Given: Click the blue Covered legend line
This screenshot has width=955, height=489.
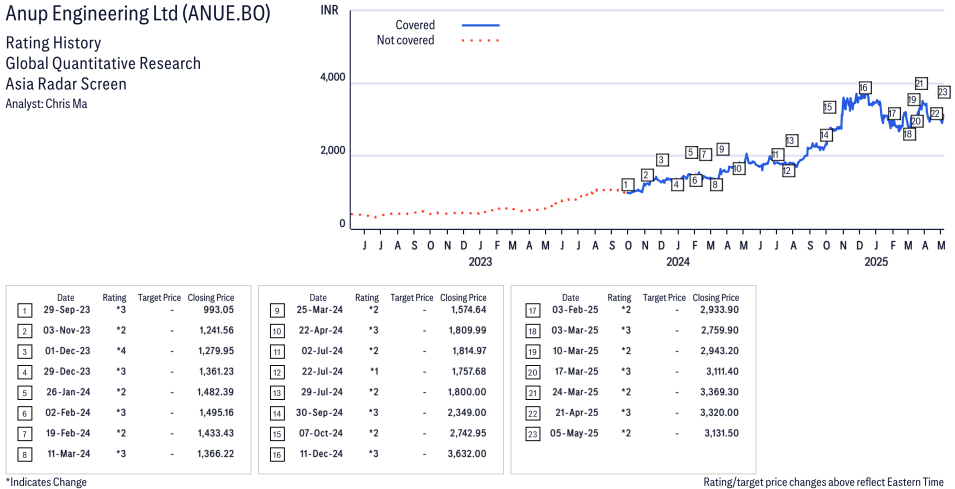Looking at the screenshot, I should (481, 25).
